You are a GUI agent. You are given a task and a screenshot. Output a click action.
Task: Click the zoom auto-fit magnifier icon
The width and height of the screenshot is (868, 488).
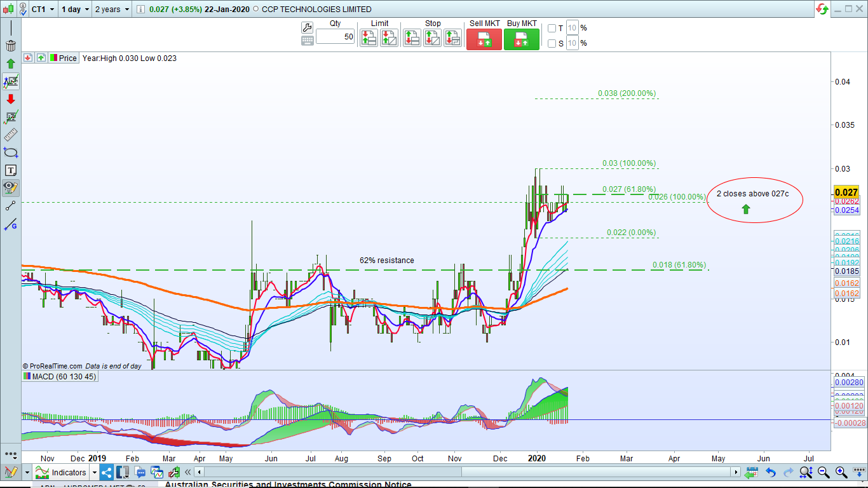pos(806,472)
